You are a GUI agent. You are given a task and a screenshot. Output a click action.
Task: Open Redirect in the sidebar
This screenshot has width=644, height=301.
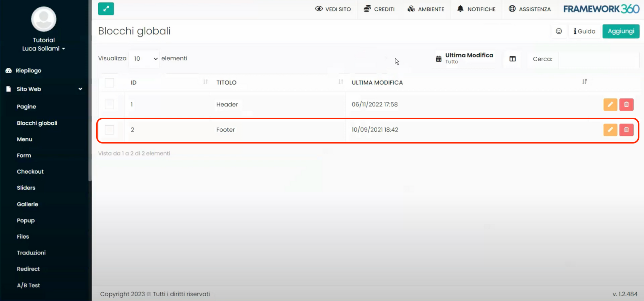[x=28, y=269]
